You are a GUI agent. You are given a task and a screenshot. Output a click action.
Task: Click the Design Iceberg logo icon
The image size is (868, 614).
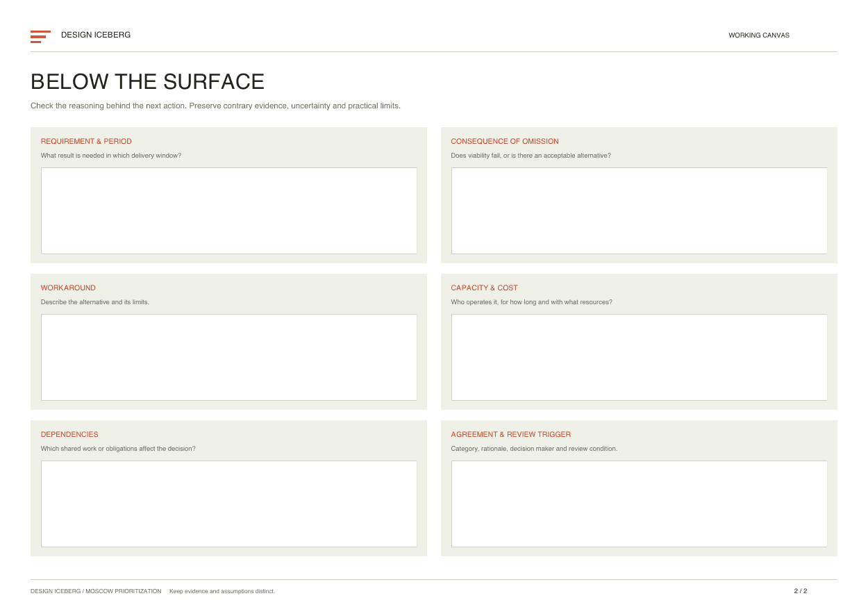(x=40, y=37)
